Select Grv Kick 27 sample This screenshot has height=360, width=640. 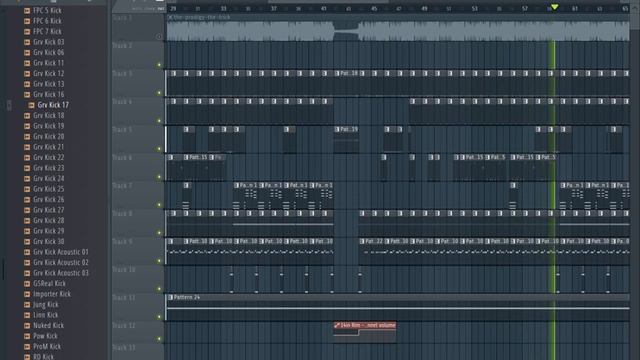pos(49,210)
